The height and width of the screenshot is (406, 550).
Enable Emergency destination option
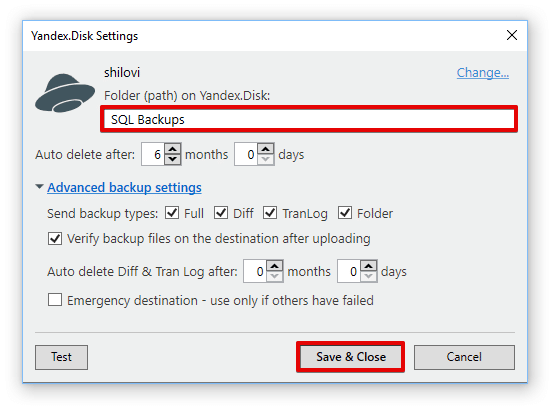(55, 300)
